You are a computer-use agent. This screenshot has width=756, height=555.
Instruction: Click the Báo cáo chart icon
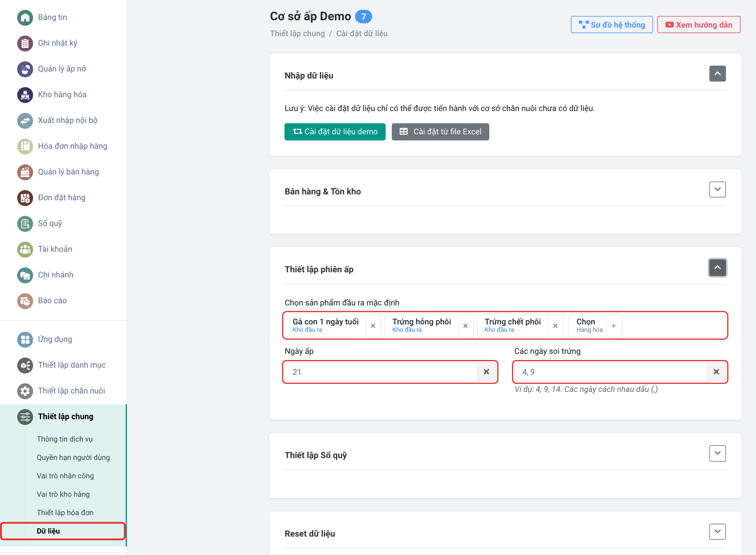coord(25,301)
